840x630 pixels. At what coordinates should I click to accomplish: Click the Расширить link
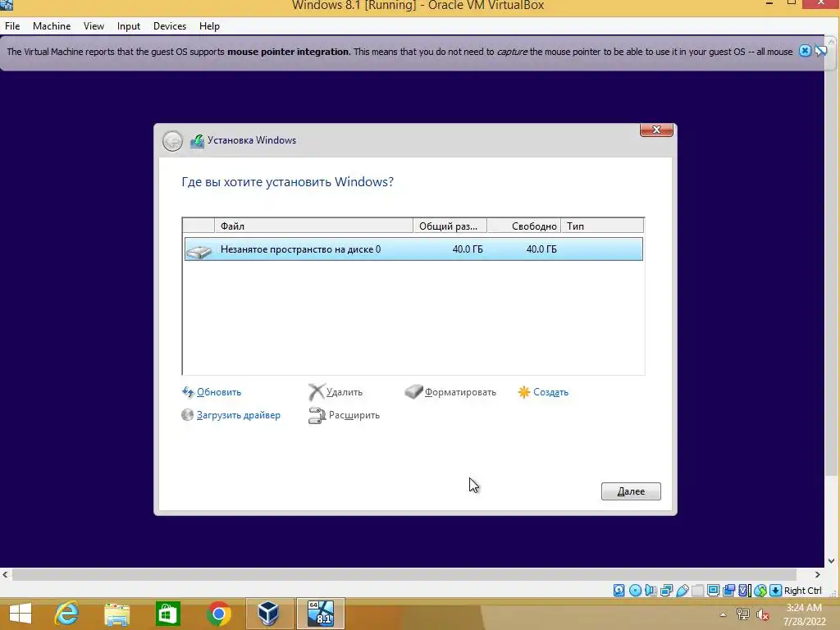354,415
